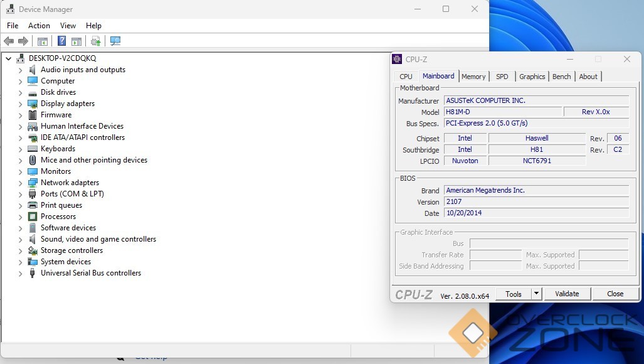Expand the Audio inputs and outputs node
The height and width of the screenshot is (364, 644).
pyautogui.click(x=20, y=70)
